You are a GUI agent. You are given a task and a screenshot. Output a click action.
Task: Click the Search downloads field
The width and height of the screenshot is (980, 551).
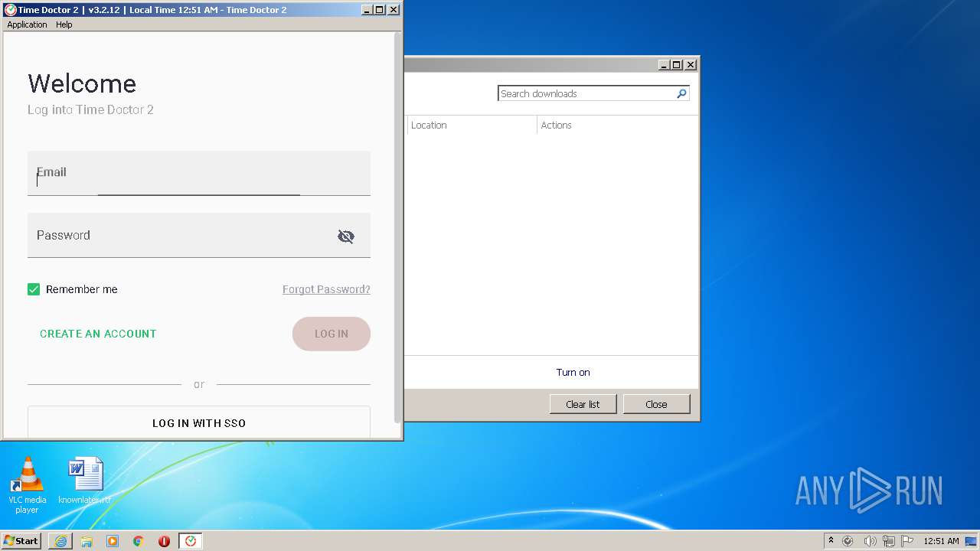point(586,93)
